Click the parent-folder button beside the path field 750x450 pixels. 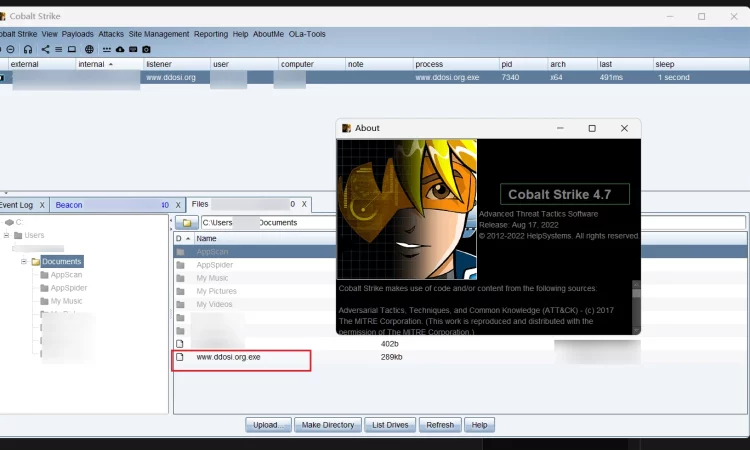pyautogui.click(x=187, y=223)
